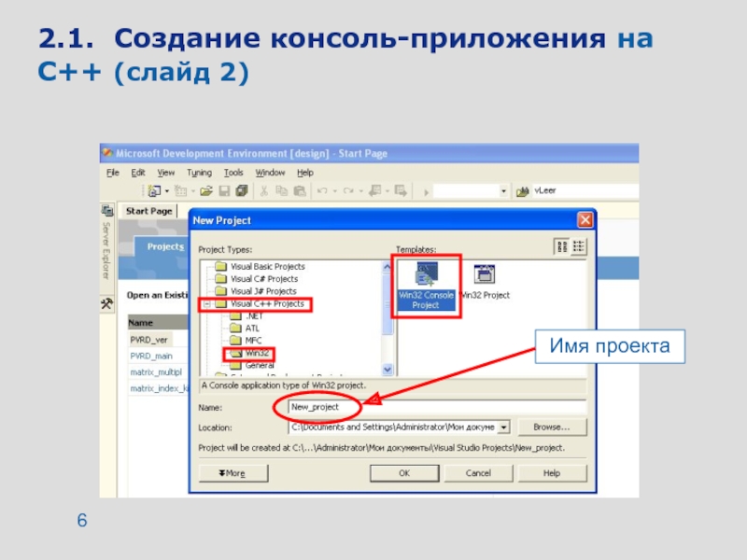Select Visual C# Projects folder
The height and width of the screenshot is (560, 747).
[256, 278]
